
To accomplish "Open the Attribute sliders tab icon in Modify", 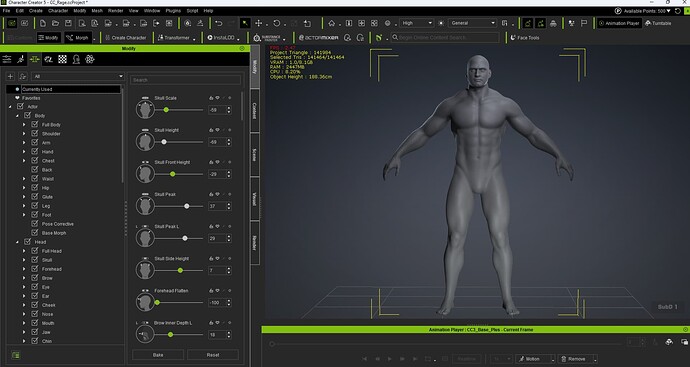I will [x=7, y=59].
